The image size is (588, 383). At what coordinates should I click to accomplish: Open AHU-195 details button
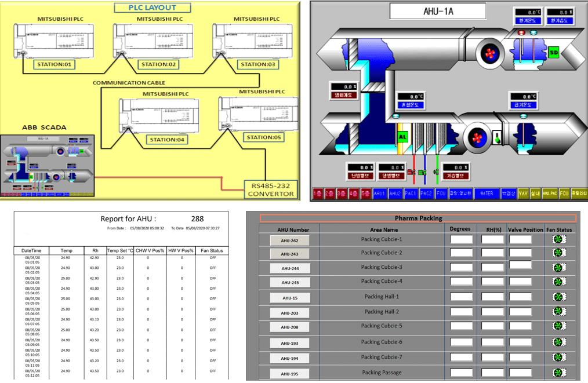click(290, 374)
